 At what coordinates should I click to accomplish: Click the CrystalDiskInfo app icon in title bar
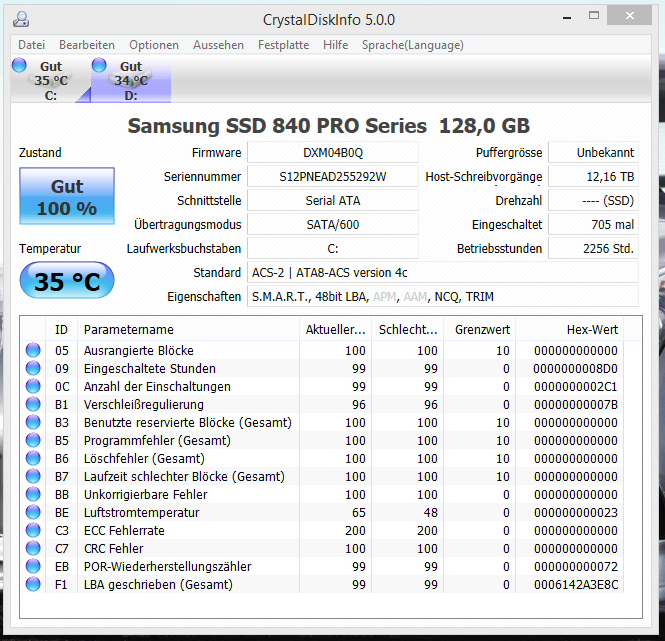21,20
